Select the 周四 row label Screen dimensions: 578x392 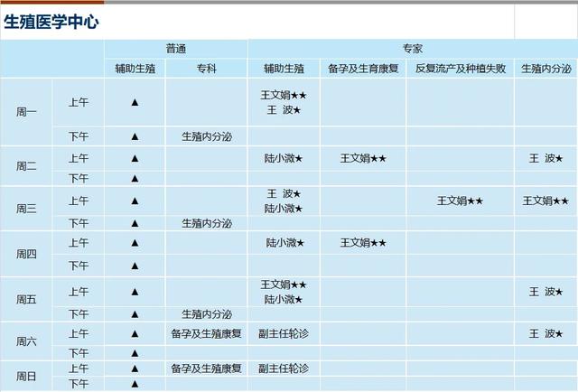pos(26,254)
